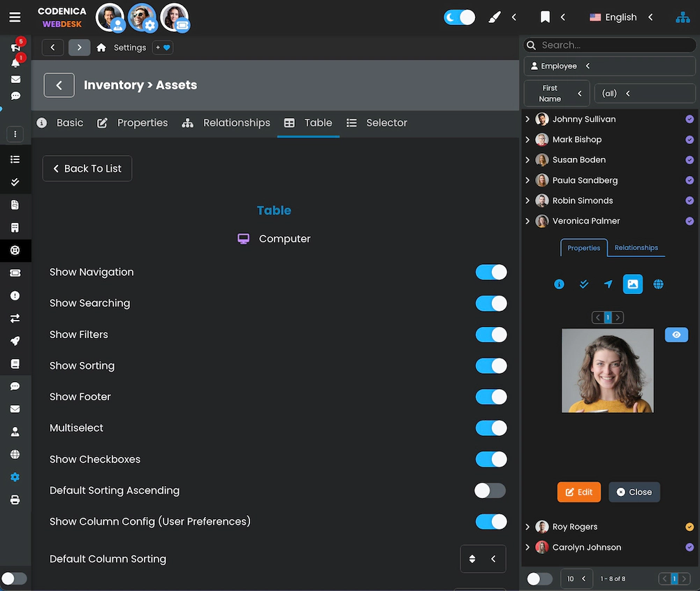This screenshot has width=700, height=591.
Task: Click the sitemap icon at the top right
Action: (683, 17)
